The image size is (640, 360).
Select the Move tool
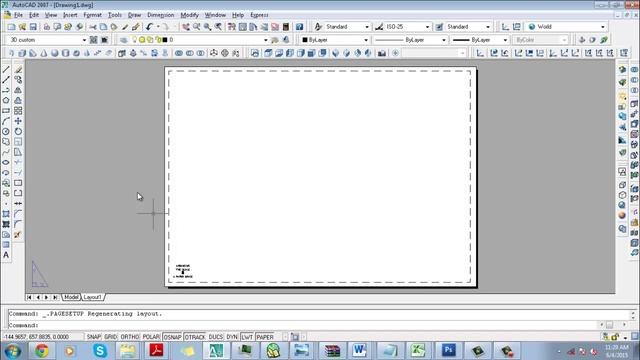pyautogui.click(x=18, y=121)
